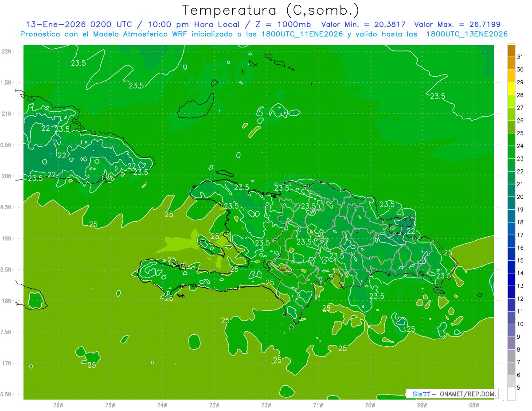
Task: Click the purple color bar segment between 8 and 9
Action: (x=511, y=343)
